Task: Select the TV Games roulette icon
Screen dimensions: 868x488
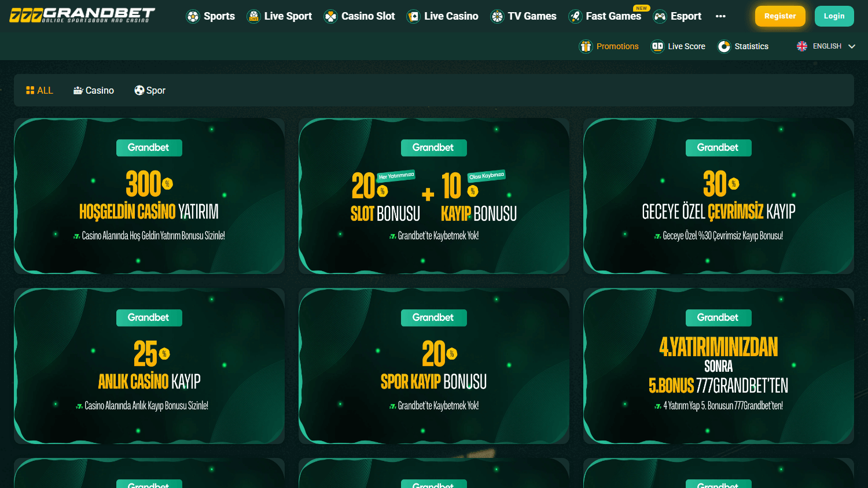Action: [496, 16]
